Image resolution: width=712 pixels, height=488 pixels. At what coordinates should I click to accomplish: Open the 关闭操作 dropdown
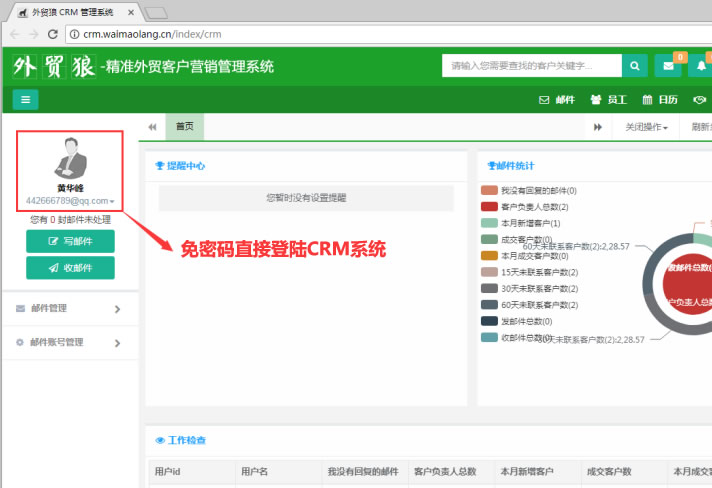tap(646, 127)
